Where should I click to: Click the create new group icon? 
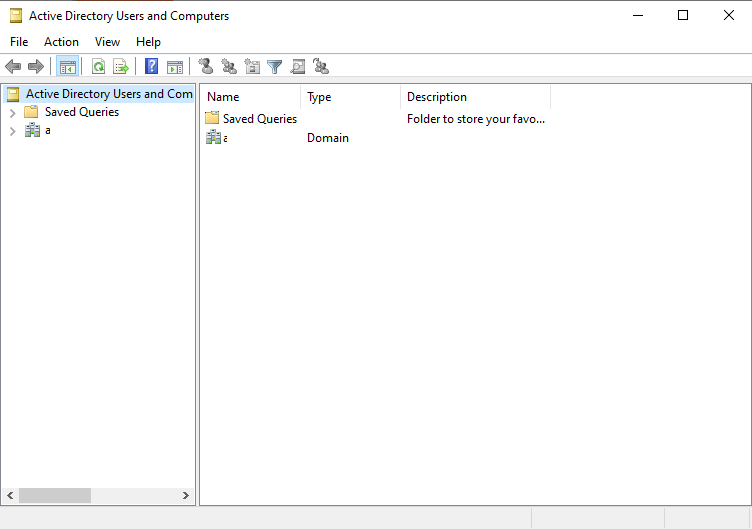229,66
